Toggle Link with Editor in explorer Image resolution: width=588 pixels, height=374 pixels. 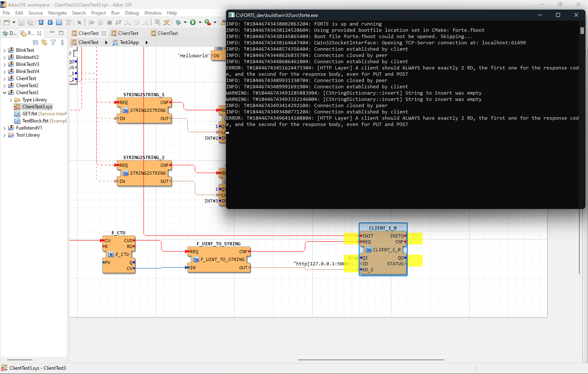point(44,43)
